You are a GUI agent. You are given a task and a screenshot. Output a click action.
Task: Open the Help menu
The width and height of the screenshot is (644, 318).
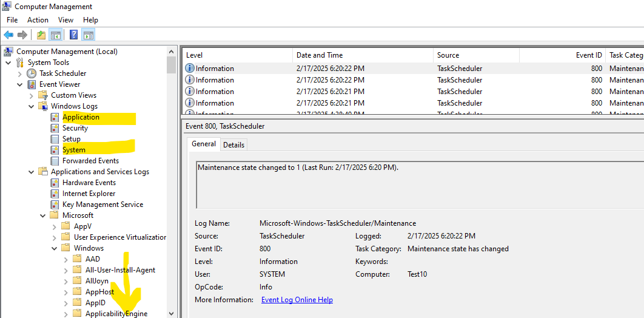tap(90, 19)
